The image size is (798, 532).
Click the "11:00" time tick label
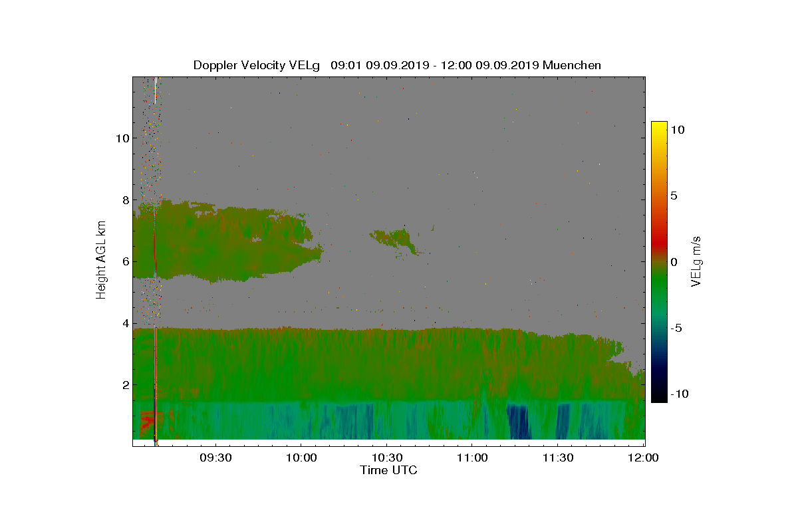click(472, 458)
